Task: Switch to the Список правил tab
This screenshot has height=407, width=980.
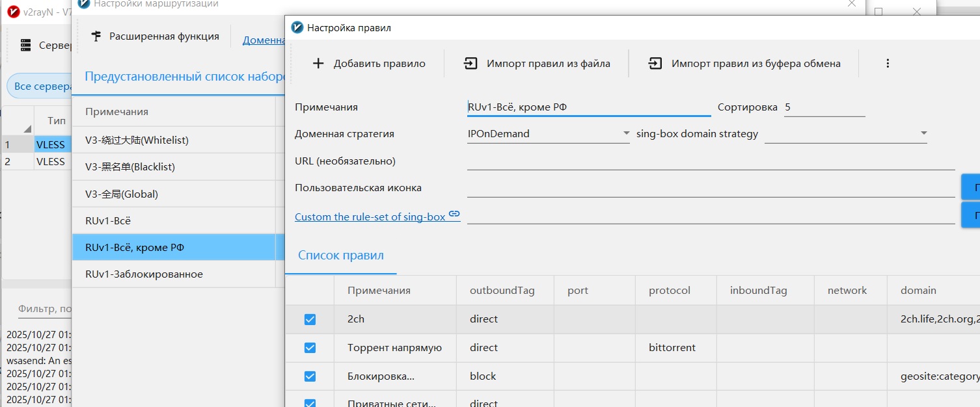Action: click(x=340, y=256)
